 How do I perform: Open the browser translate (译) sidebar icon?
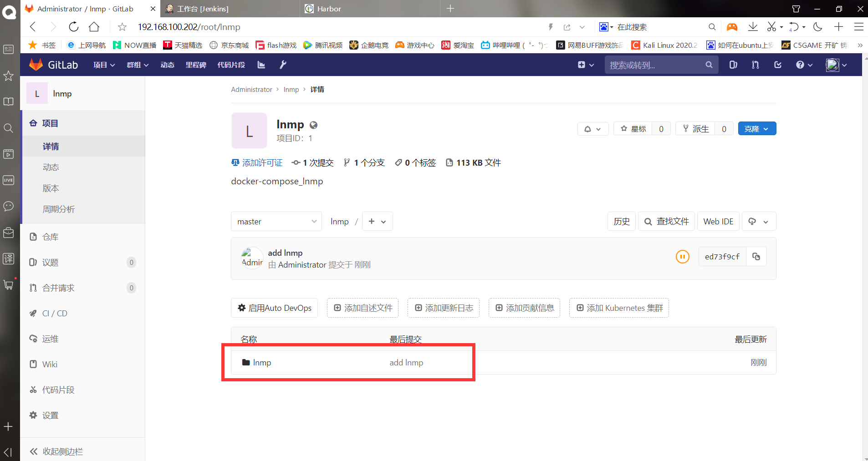[x=9, y=258]
